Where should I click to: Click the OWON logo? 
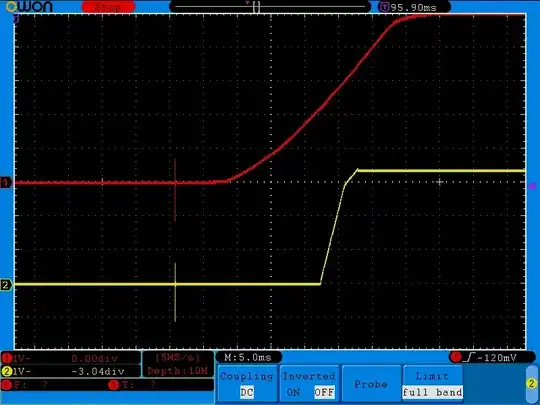coord(30,6)
